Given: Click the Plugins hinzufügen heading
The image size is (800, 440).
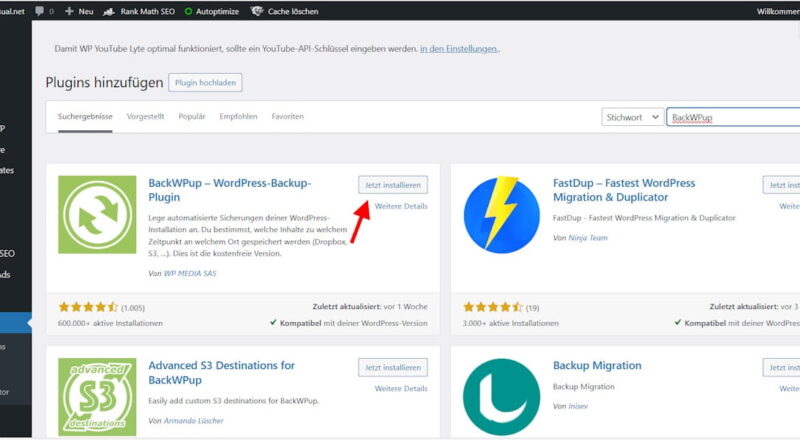Looking at the screenshot, I should pyautogui.click(x=104, y=83).
